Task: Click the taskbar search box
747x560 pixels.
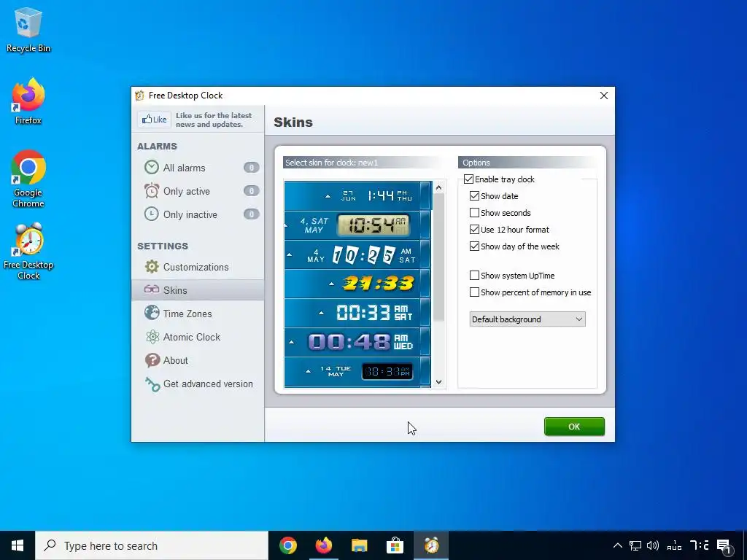Action: pos(152,545)
